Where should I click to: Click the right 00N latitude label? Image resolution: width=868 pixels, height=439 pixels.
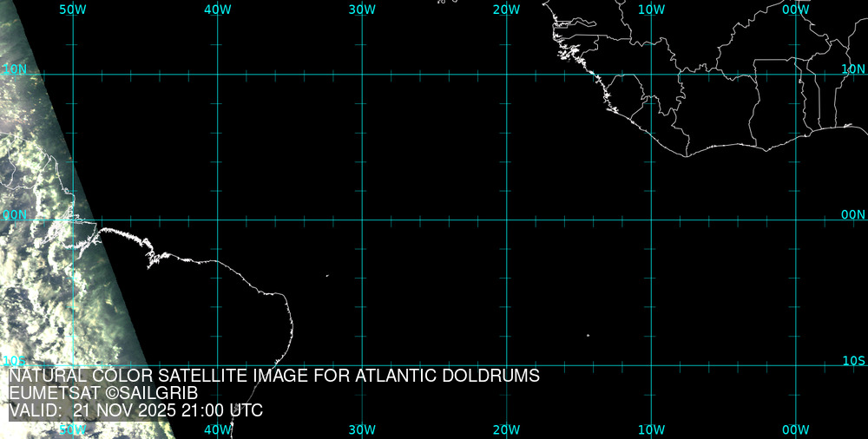click(x=853, y=214)
